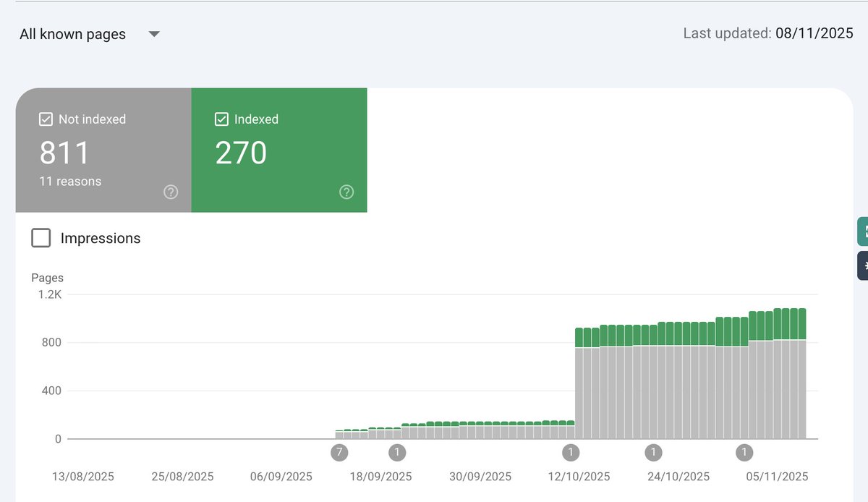868x502 pixels.
Task: Open the All known pages dropdown
Action: pos(90,34)
